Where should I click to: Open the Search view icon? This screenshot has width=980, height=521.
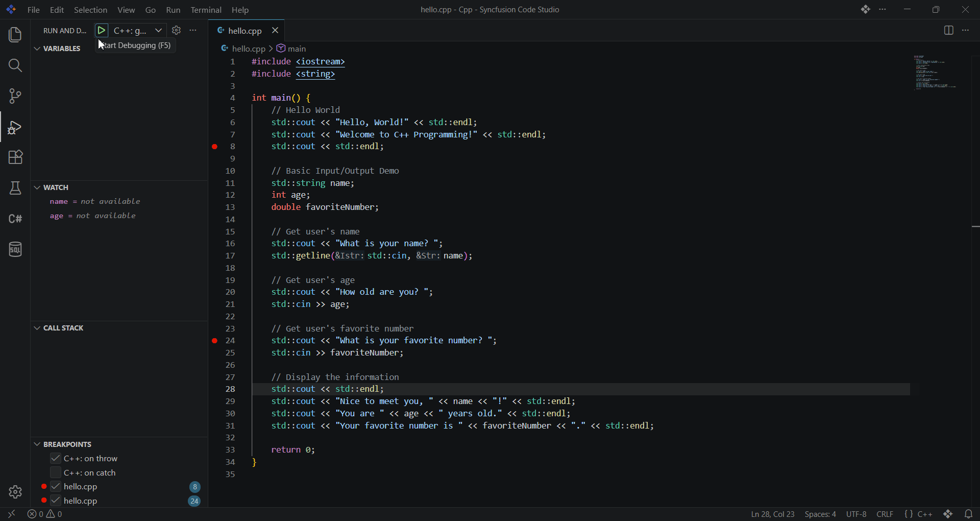pyautogui.click(x=15, y=65)
